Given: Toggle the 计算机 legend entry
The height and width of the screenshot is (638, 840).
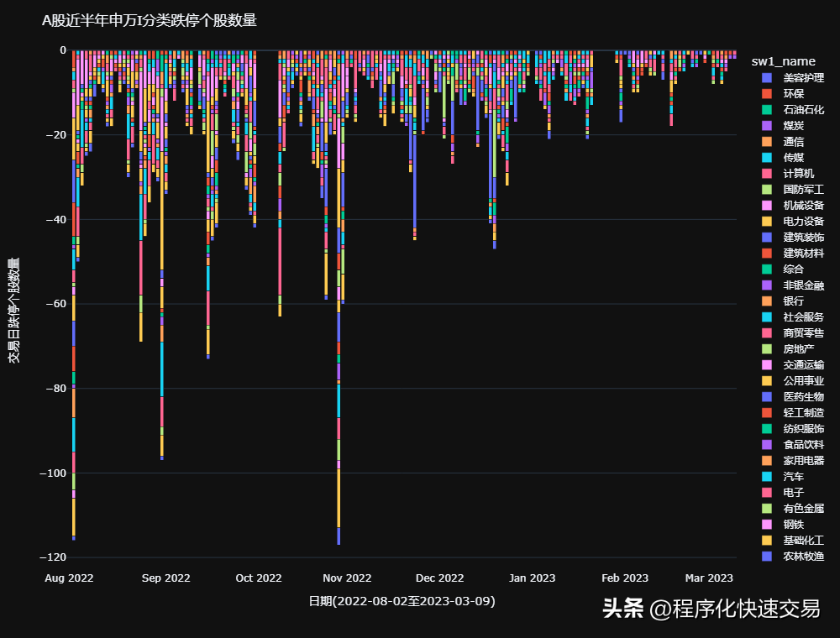Looking at the screenshot, I should pyautogui.click(x=788, y=174).
